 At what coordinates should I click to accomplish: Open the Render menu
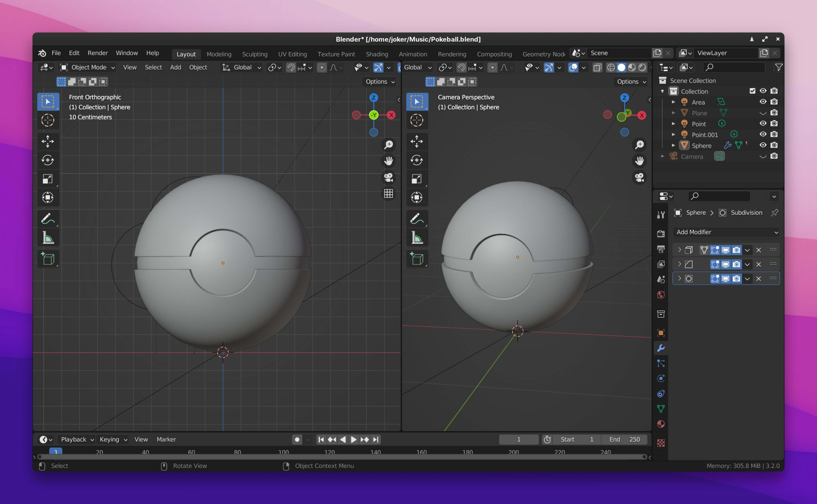pos(97,53)
